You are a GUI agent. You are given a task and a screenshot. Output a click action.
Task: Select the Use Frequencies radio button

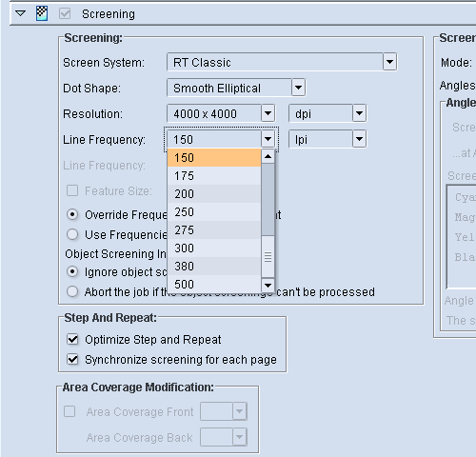72,234
